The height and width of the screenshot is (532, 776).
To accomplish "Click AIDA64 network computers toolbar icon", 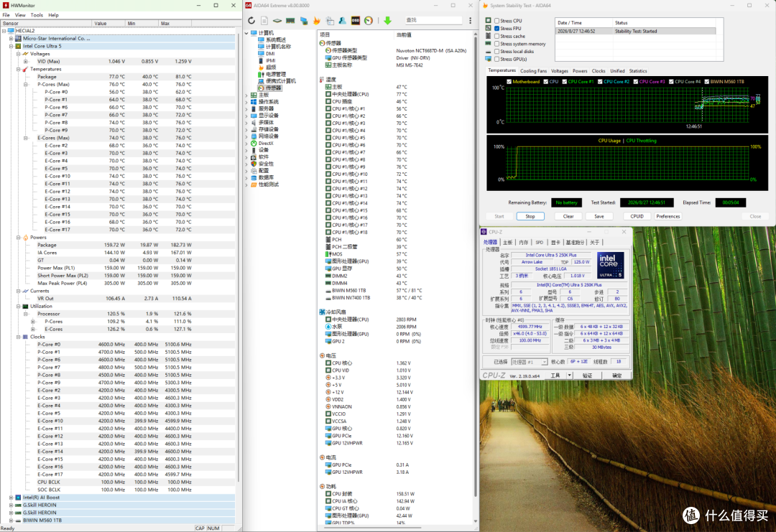I will tap(304, 20).
